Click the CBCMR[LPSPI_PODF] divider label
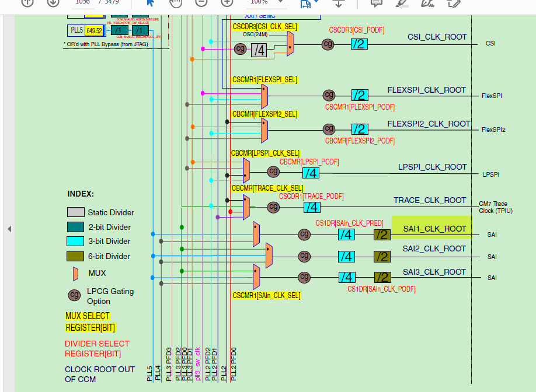 pyautogui.click(x=309, y=162)
